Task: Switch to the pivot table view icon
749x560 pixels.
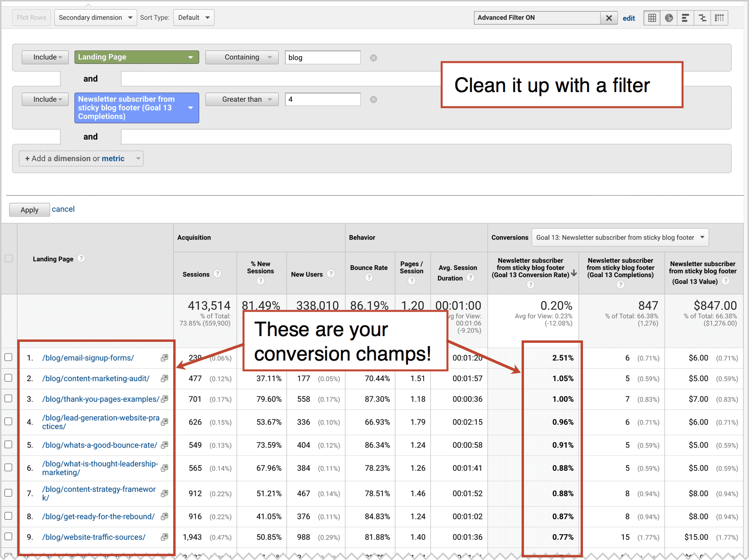Action: 719,18
